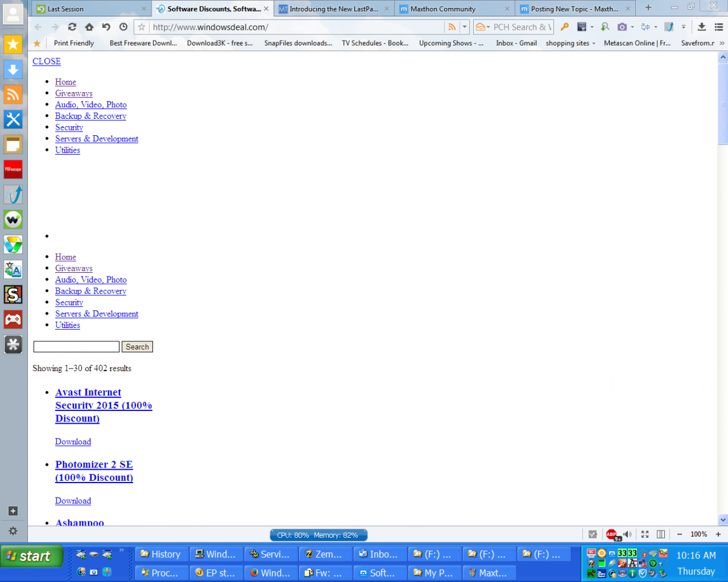The height and width of the screenshot is (582, 728).
Task: Open a new tab with the plus button
Action: 649,8
